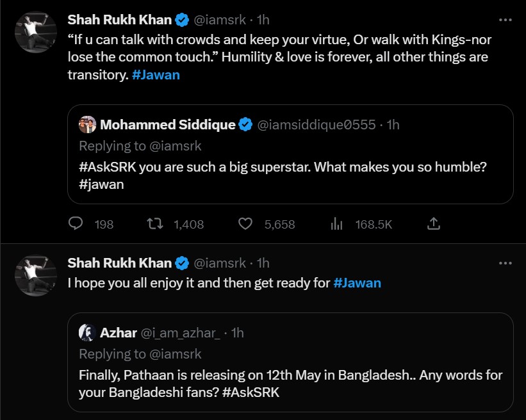526x420 pixels.
Task: Open Mohammed Siddique's profile picture
Action: click(87, 125)
